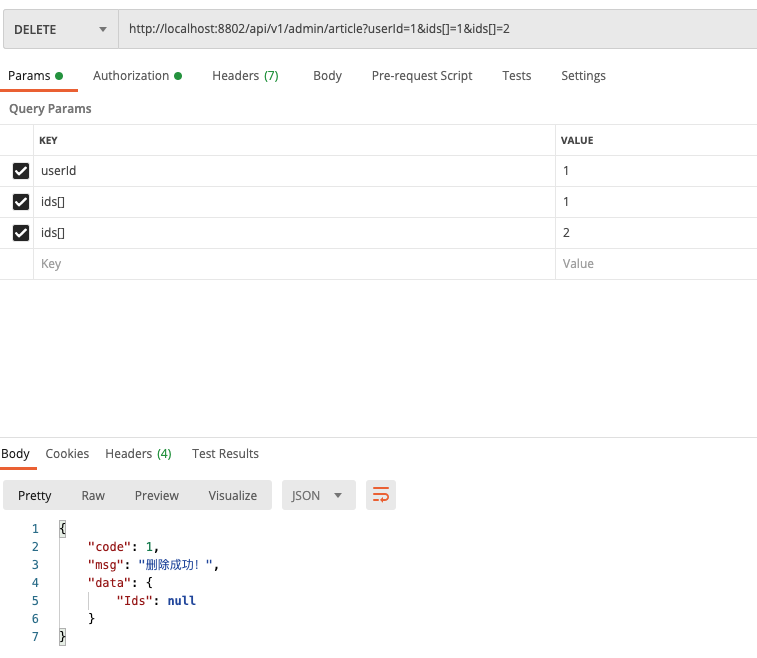Image resolution: width=757 pixels, height=658 pixels.
Task: Uncheck the userId parameter checkbox
Action: click(x=21, y=171)
